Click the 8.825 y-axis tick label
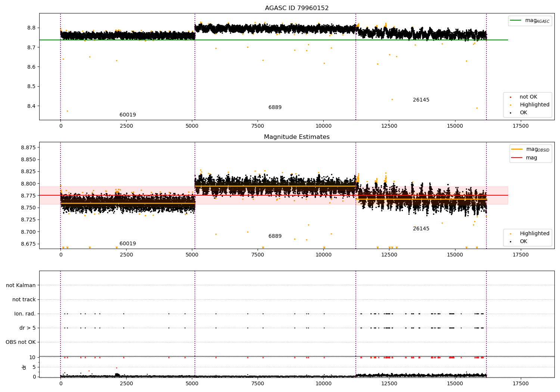Screen dimensions: 560x392 pos(28,172)
